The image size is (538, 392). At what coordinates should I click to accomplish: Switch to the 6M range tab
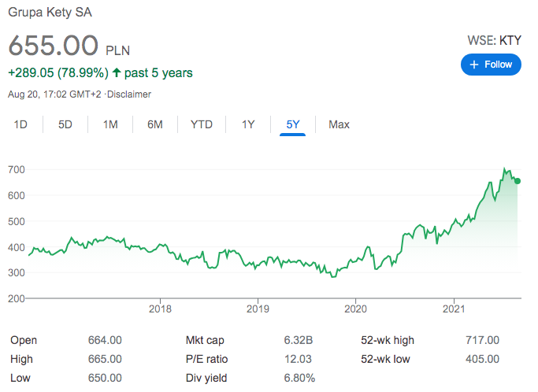point(155,124)
